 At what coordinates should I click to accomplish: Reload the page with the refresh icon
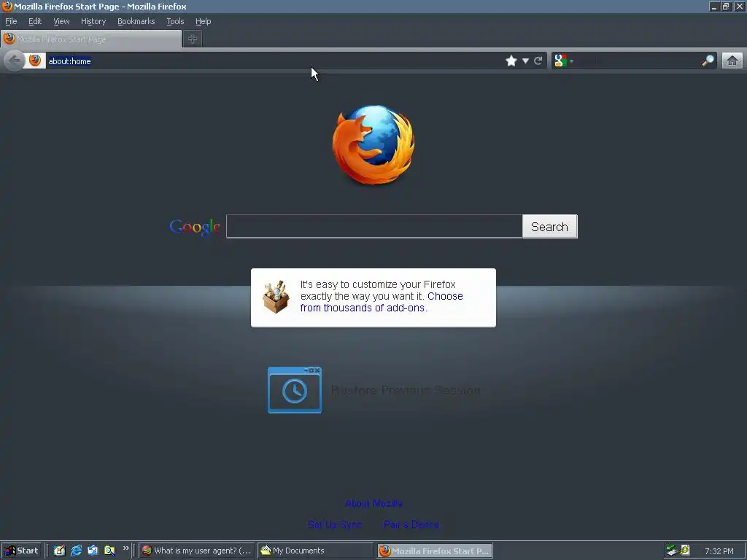point(538,61)
